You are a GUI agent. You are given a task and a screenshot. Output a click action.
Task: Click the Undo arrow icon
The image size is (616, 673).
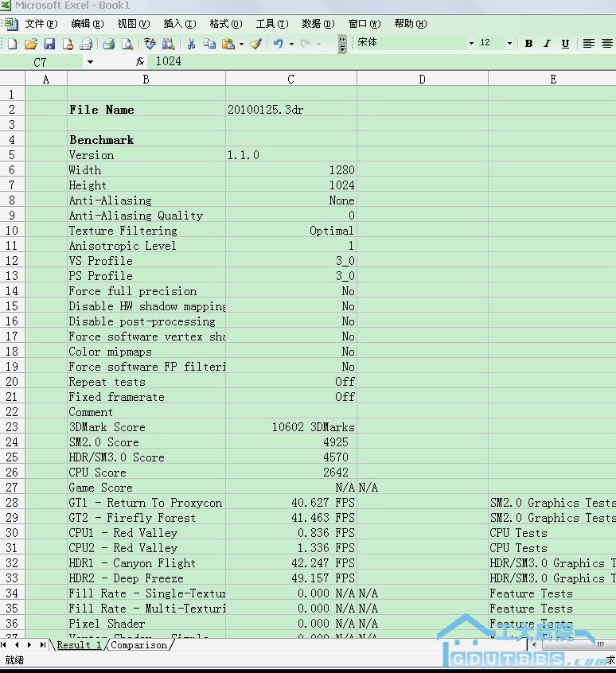click(278, 44)
